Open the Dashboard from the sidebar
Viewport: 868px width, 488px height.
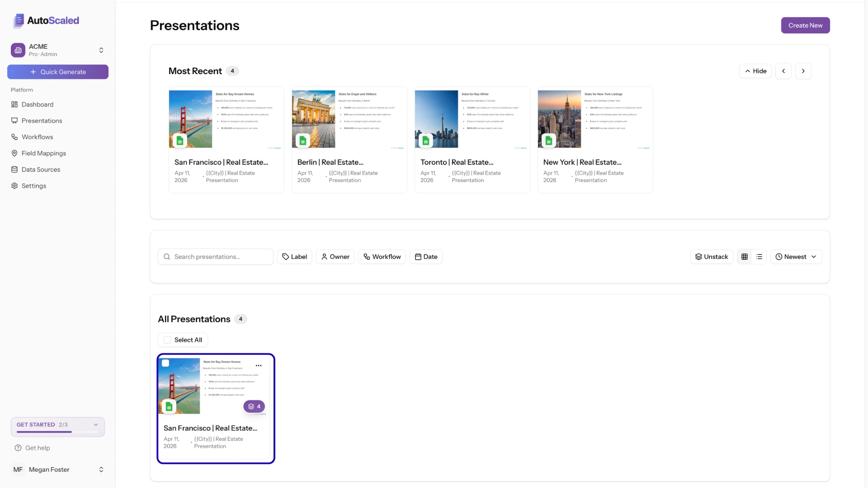(x=37, y=104)
